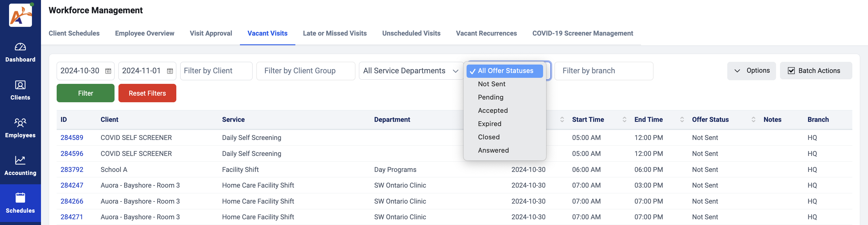Open calendar picker for start date 2024-10-30
The height and width of the screenshot is (225, 868).
pos(108,71)
